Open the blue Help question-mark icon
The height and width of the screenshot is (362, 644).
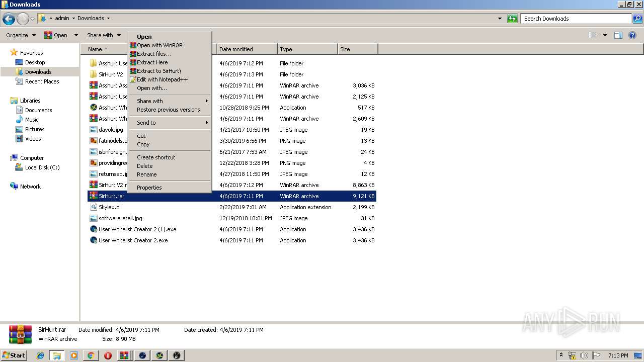[632, 35]
